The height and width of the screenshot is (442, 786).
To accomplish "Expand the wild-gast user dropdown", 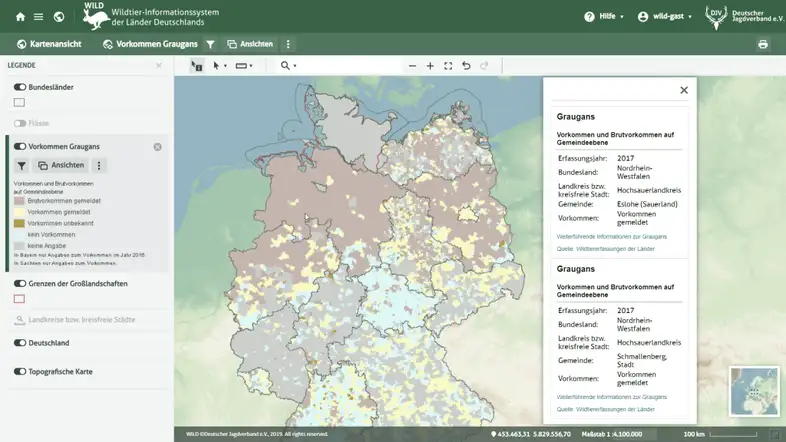I will [x=665, y=17].
